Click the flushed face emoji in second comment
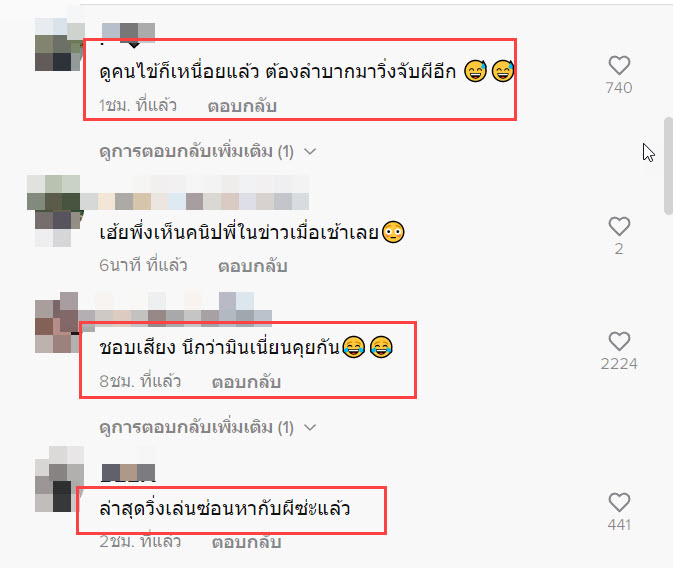The image size is (673, 568). [x=393, y=232]
